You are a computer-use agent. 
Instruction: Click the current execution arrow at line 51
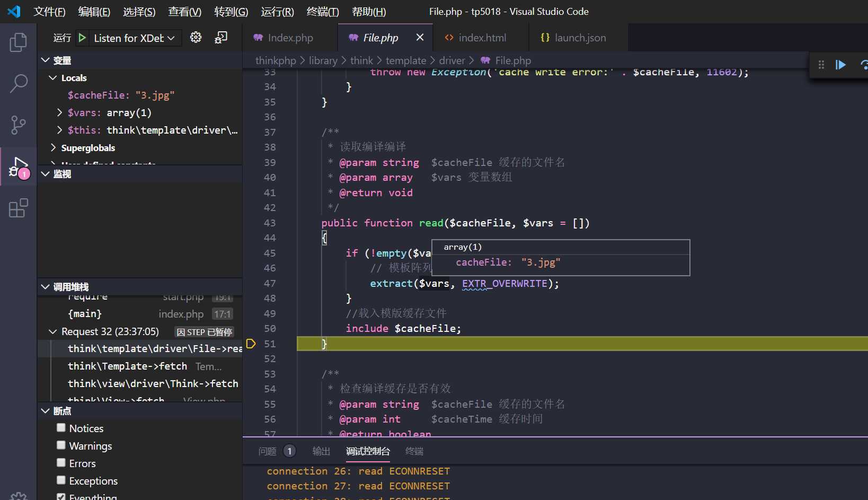pos(251,344)
